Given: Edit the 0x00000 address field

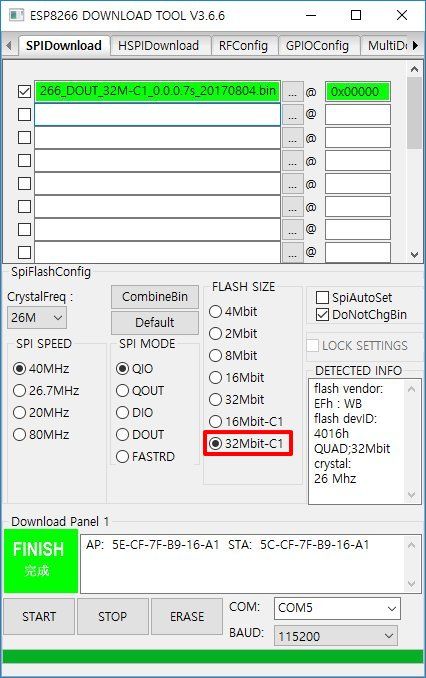Looking at the screenshot, I should 358,92.
